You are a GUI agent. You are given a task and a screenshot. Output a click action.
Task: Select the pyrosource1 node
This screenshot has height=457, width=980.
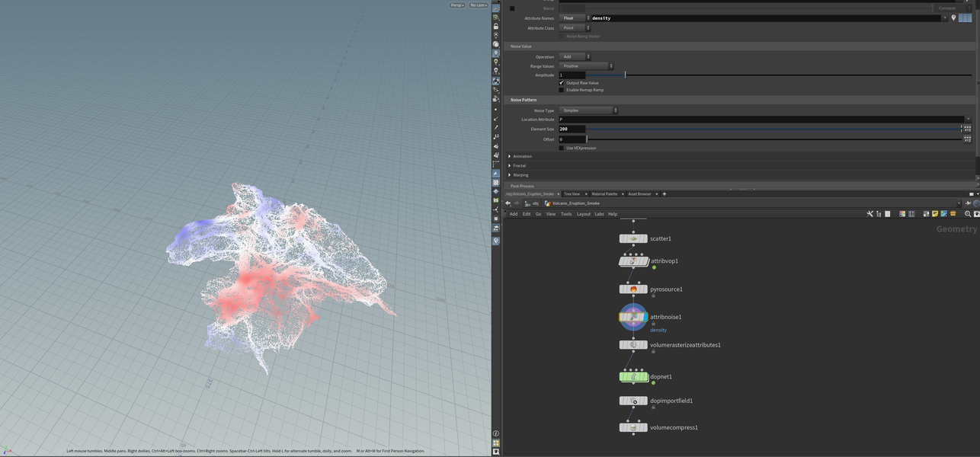[x=633, y=289]
